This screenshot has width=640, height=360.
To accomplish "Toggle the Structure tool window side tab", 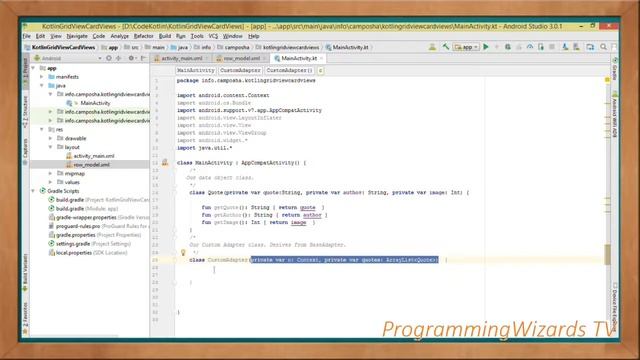I will (x=26, y=111).
